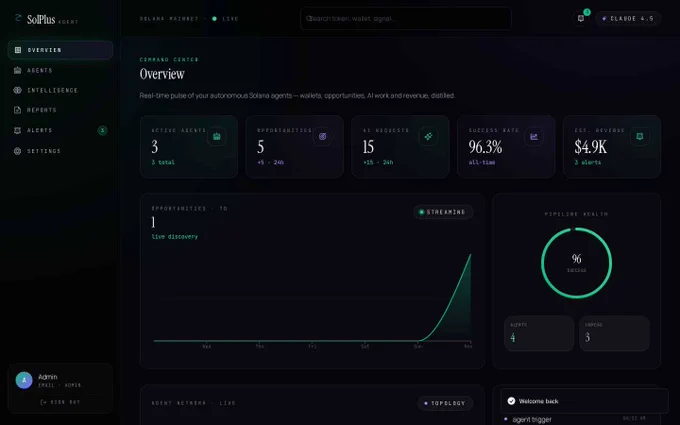Screen dimensions: 680x425
Task: Click the $4.9K revenue value
Action: (591, 147)
